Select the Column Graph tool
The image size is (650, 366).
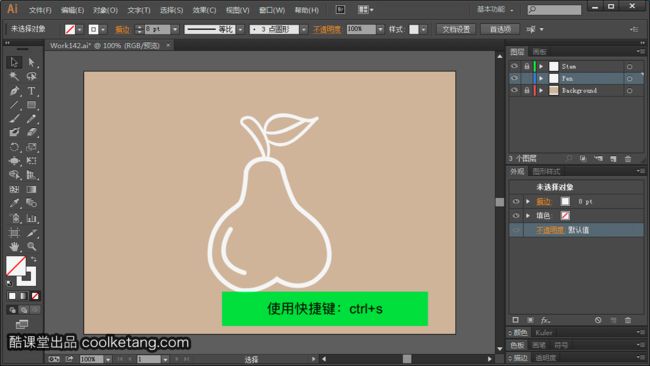[31, 218]
